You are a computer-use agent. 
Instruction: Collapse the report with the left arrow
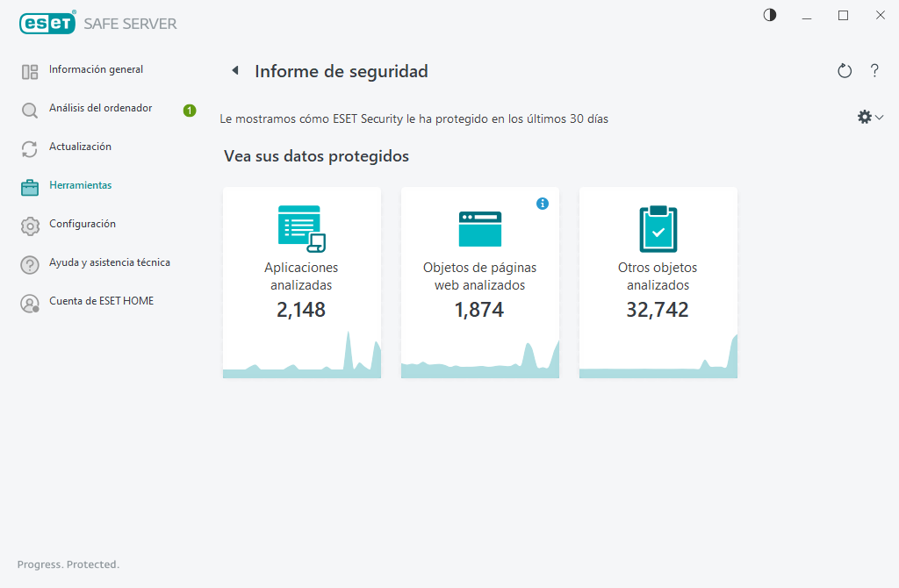234,70
